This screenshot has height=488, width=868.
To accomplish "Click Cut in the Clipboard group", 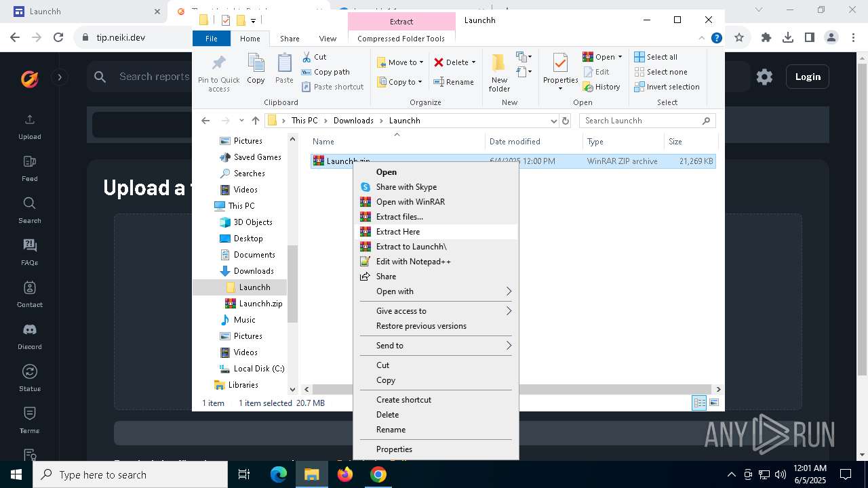I will click(x=315, y=57).
